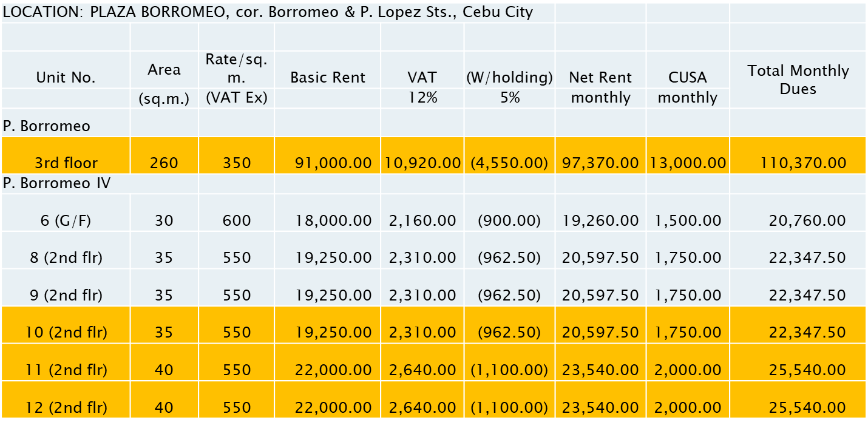
Task: Click the 'Total Monthly Dues' header cell
Action: 798,80
